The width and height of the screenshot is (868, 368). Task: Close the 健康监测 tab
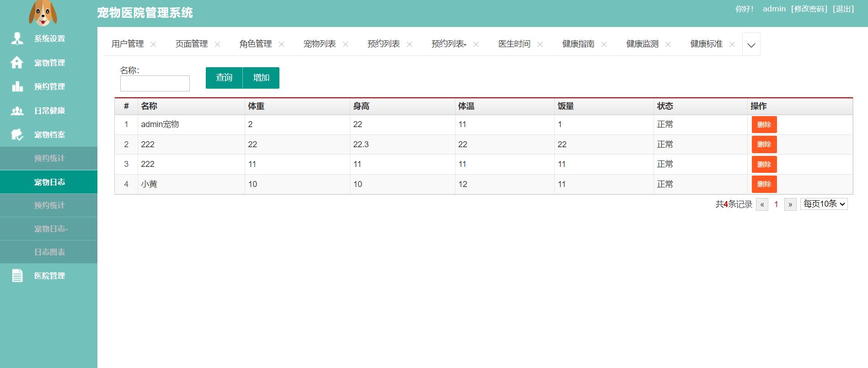pyautogui.click(x=668, y=44)
